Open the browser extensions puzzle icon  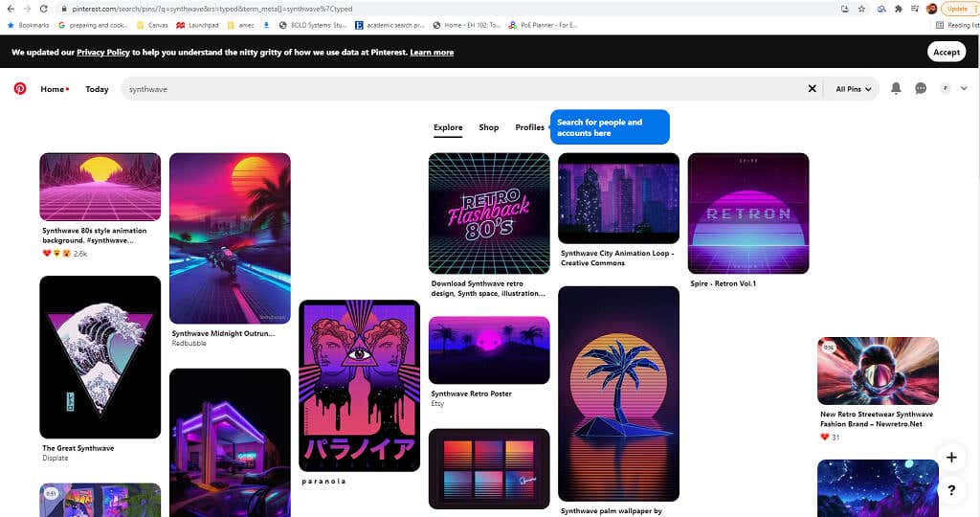[898, 9]
